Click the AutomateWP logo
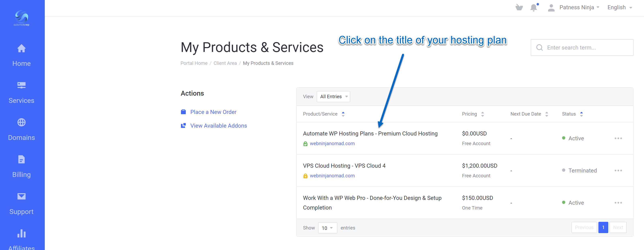This screenshot has width=644, height=250. tap(21, 18)
